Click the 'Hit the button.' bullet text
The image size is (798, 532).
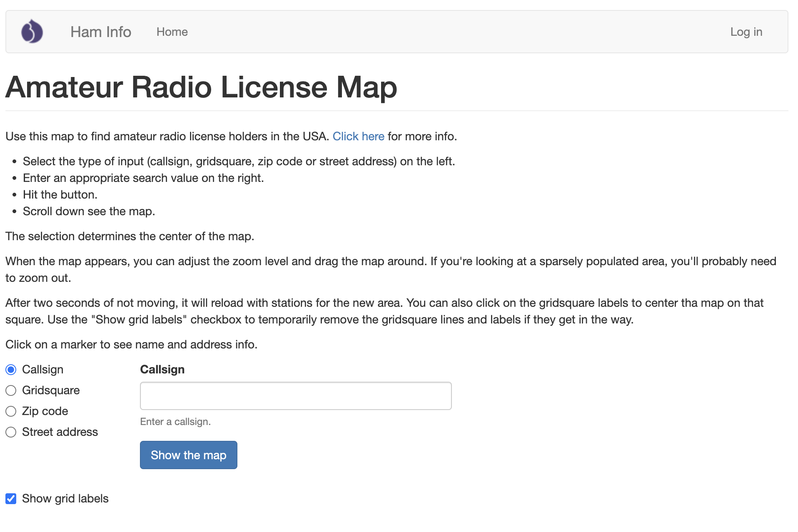(60, 194)
